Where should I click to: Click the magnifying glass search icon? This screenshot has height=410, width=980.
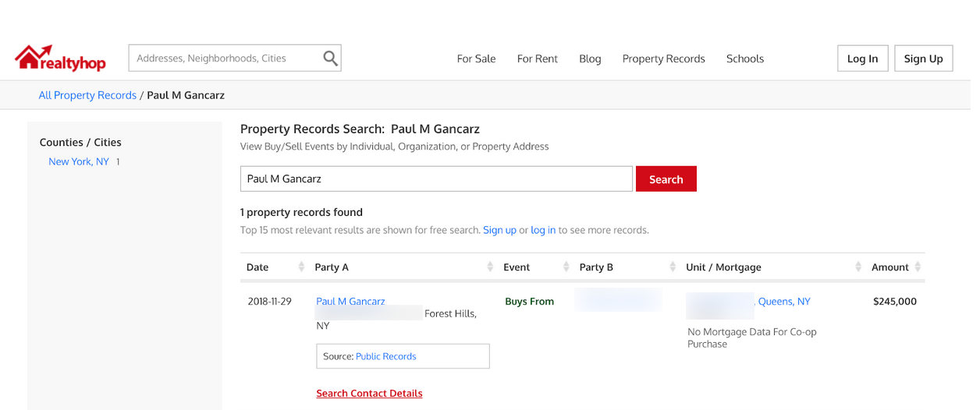point(330,58)
